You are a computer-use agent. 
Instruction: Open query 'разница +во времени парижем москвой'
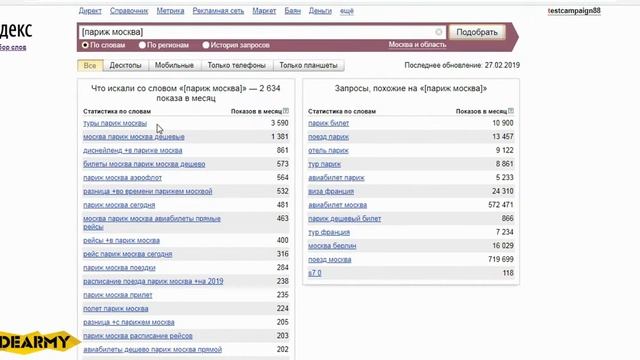[x=148, y=191]
